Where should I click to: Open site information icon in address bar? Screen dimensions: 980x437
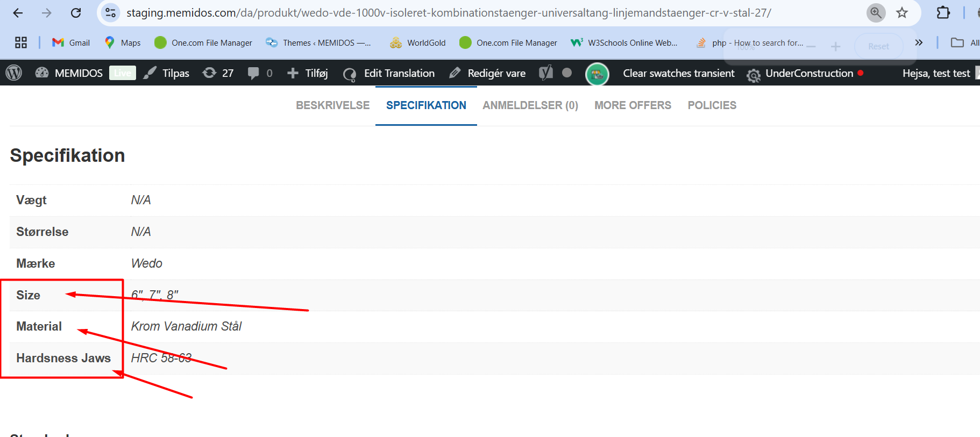click(110, 13)
